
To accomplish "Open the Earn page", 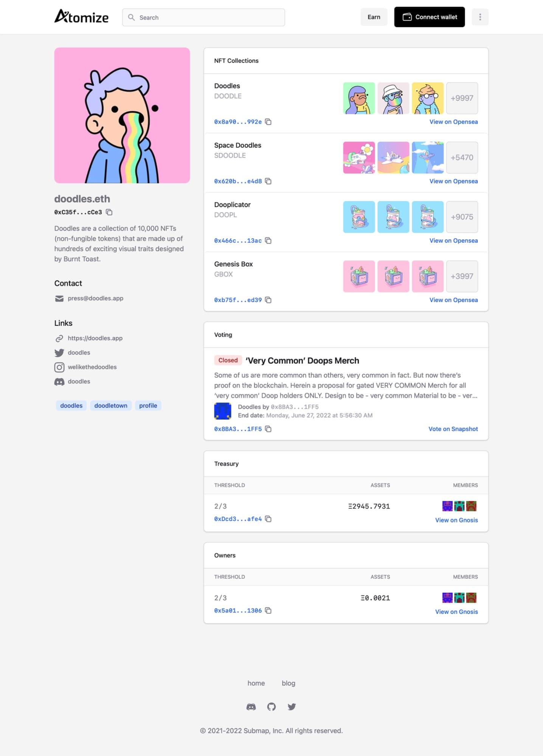I will (374, 17).
